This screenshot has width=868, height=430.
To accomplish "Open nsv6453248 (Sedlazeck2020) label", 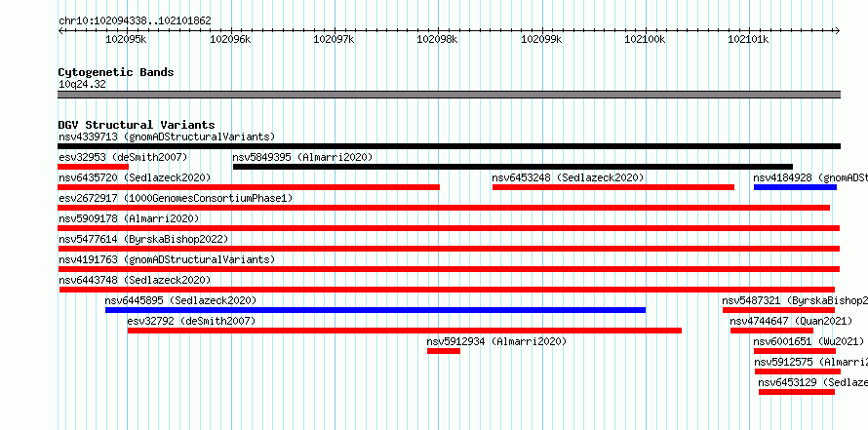I will 568,177.
